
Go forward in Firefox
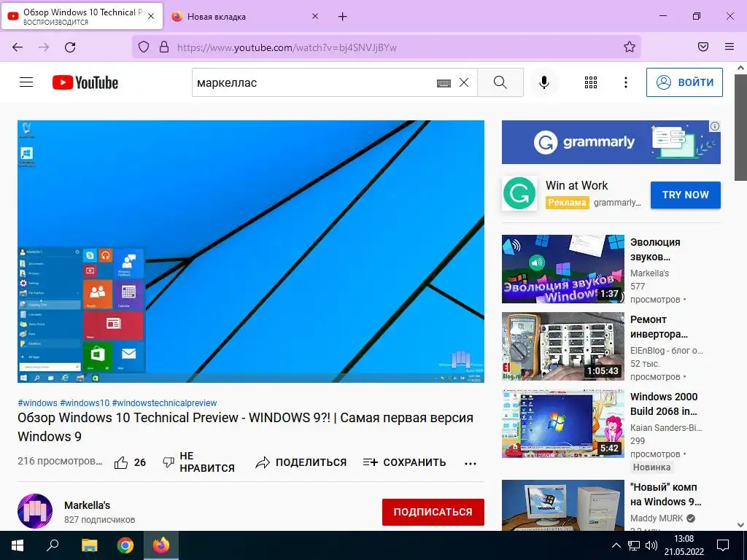44,47
